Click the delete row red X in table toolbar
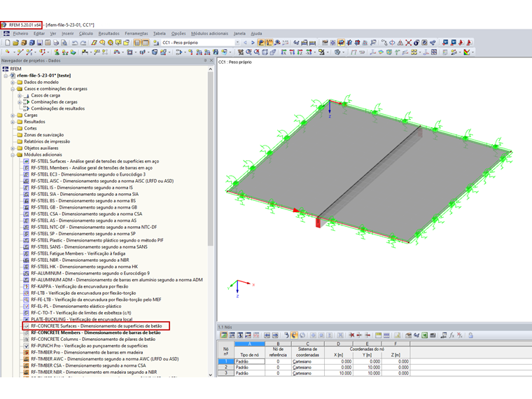532x399 pixels. point(351,335)
